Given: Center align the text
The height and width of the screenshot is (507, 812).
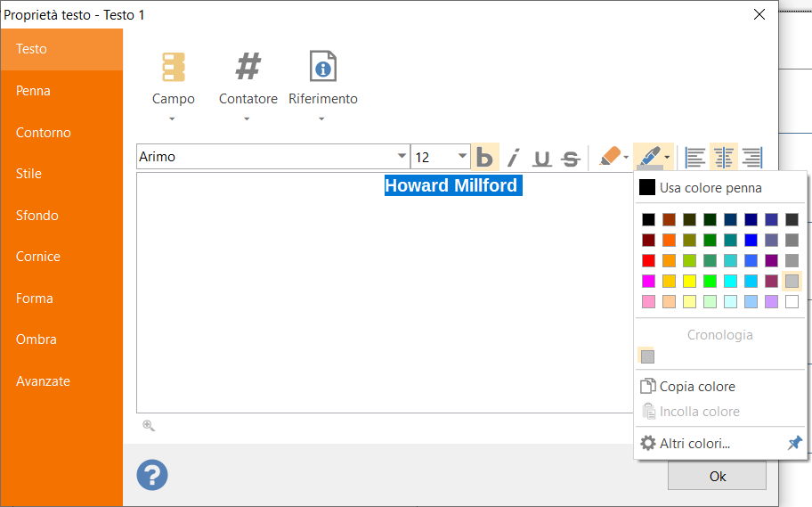Looking at the screenshot, I should pyautogui.click(x=724, y=158).
